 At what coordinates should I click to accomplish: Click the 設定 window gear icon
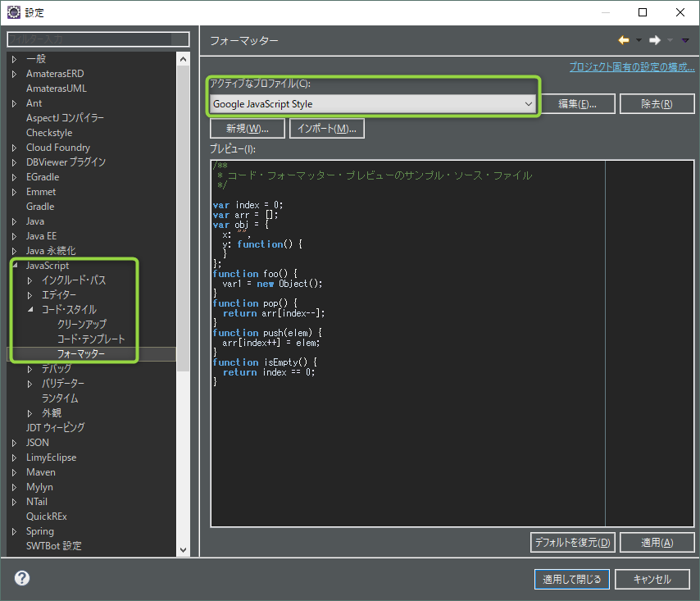click(13, 12)
